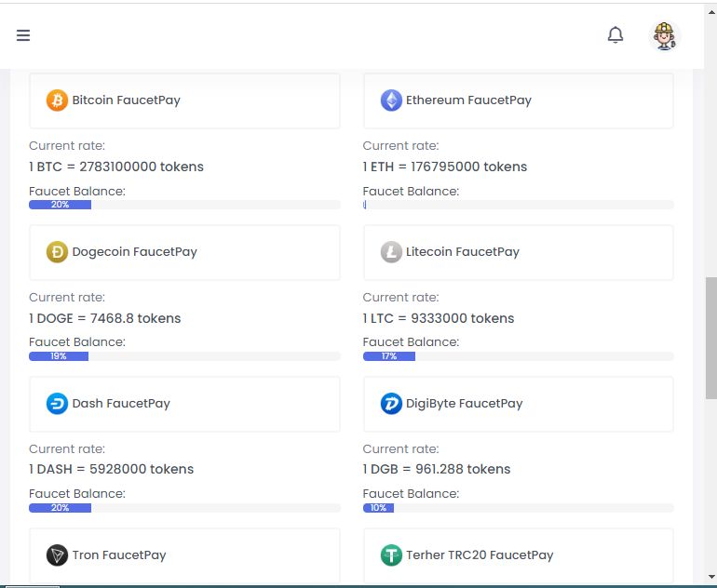Image resolution: width=717 pixels, height=588 pixels.
Task: Click the Dogecoin 19% faucet balance bar
Action: (x=184, y=356)
